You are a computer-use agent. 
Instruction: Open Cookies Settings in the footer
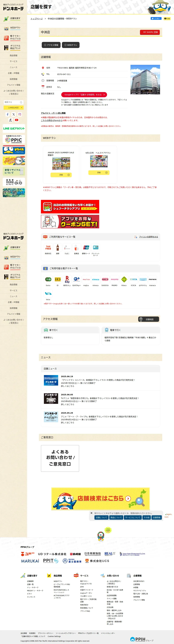point(54,636)
